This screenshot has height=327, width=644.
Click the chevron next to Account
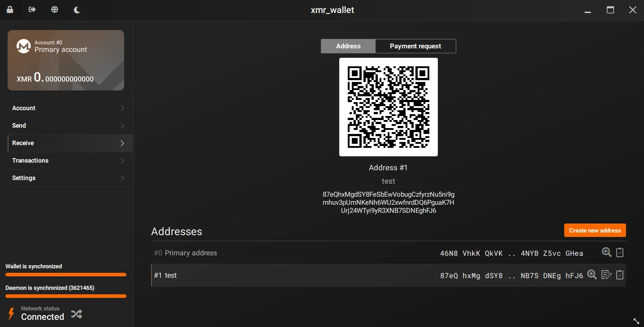pyautogui.click(x=122, y=108)
